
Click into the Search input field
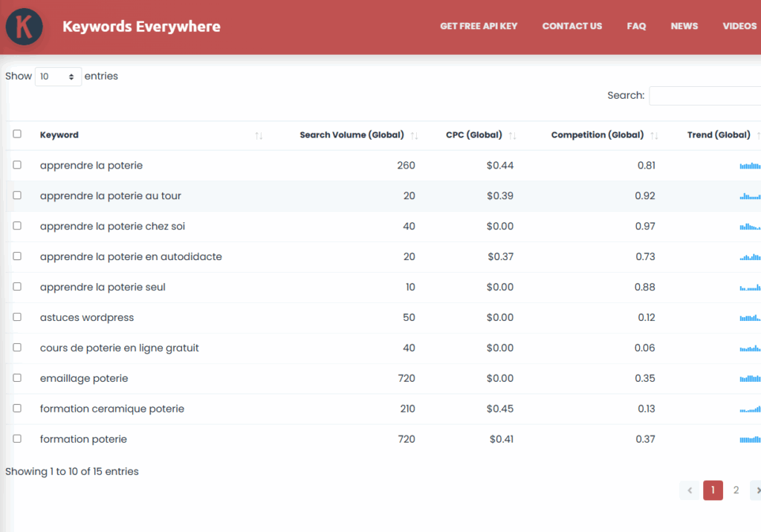tap(705, 96)
